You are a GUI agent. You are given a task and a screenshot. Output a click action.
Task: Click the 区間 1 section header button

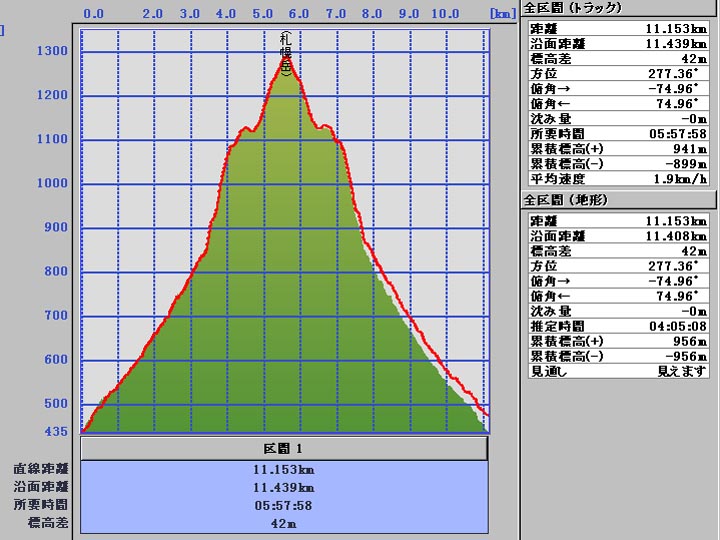283,448
